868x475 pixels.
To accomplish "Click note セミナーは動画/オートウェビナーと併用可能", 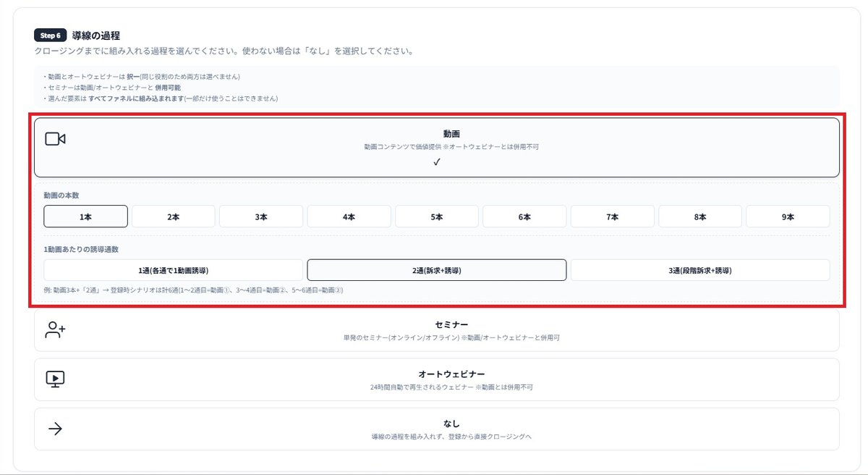I will tap(111, 88).
